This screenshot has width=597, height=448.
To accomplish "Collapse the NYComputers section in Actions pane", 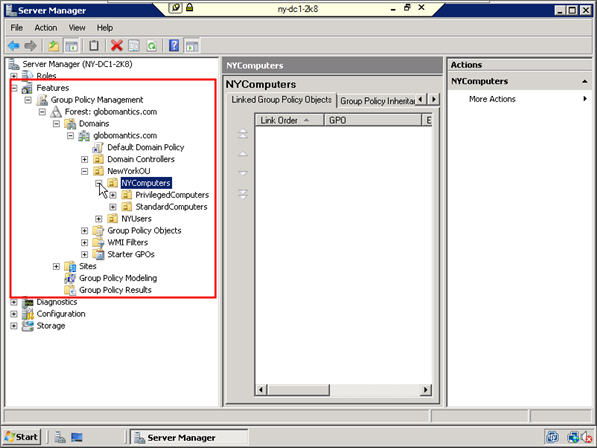I will pyautogui.click(x=584, y=81).
